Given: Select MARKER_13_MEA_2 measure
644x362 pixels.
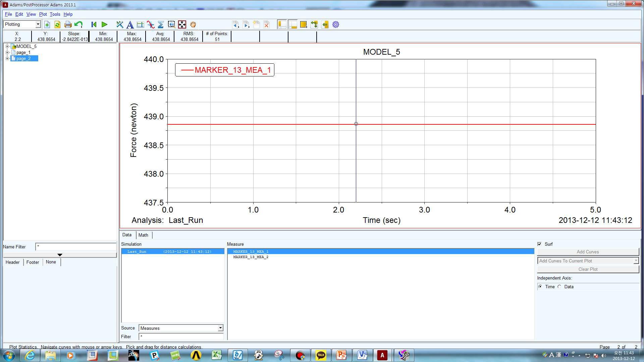Looking at the screenshot, I should [250, 257].
